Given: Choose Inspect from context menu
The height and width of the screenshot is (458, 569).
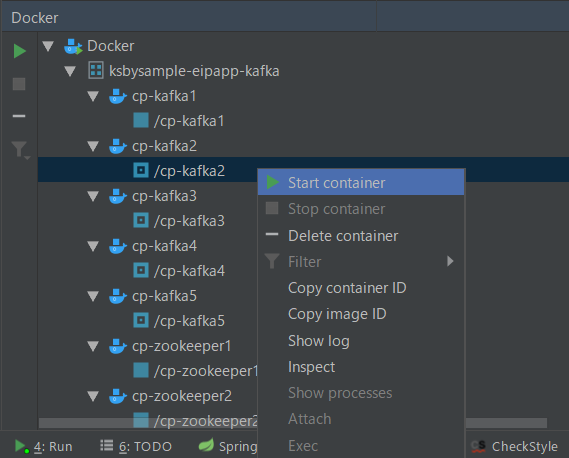Looking at the screenshot, I should [361, 367].
